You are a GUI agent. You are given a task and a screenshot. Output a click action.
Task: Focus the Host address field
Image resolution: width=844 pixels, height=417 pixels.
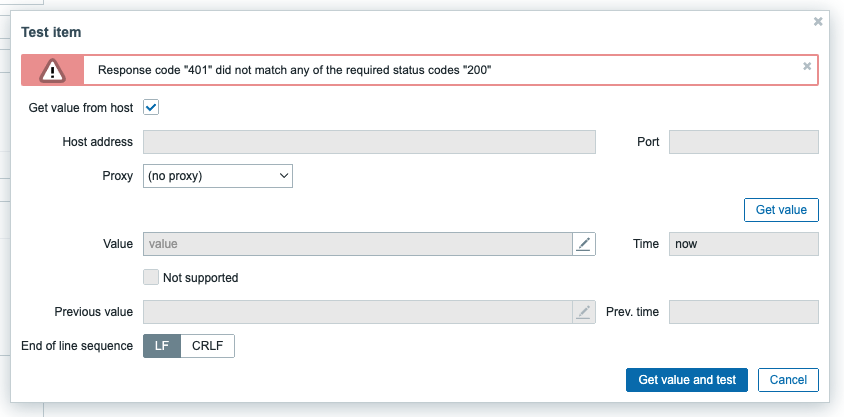(369, 142)
